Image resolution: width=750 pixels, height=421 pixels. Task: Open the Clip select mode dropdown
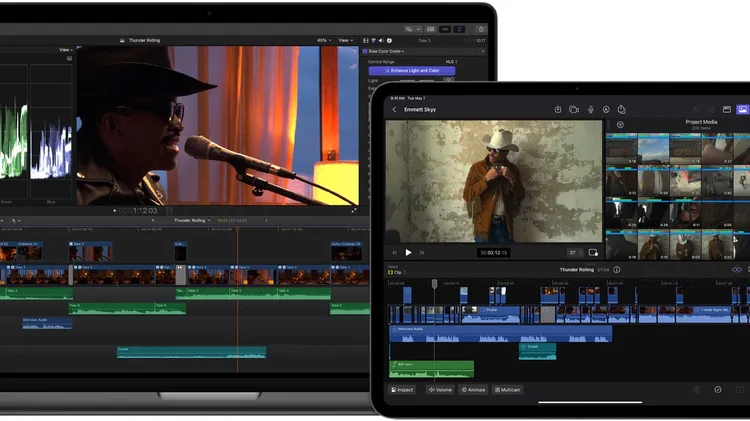coord(397,272)
